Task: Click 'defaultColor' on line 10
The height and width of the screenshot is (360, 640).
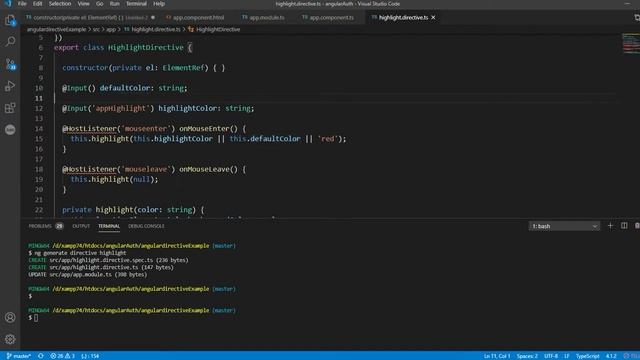Action: 125,88
